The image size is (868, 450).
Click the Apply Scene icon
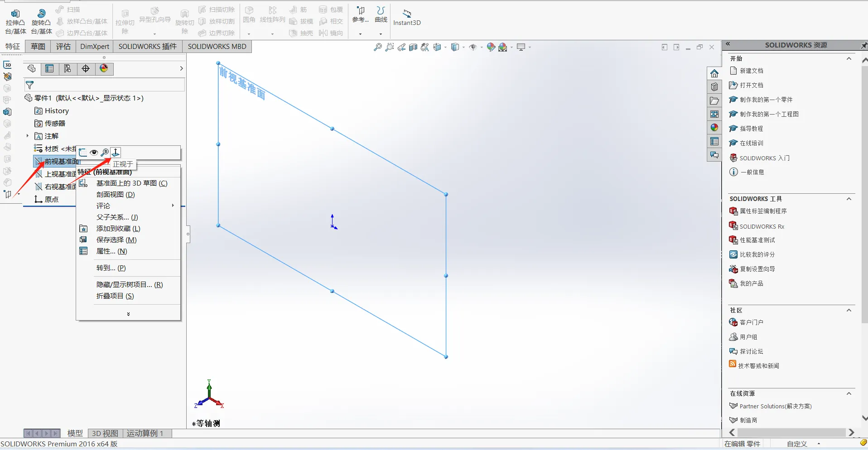tap(503, 47)
